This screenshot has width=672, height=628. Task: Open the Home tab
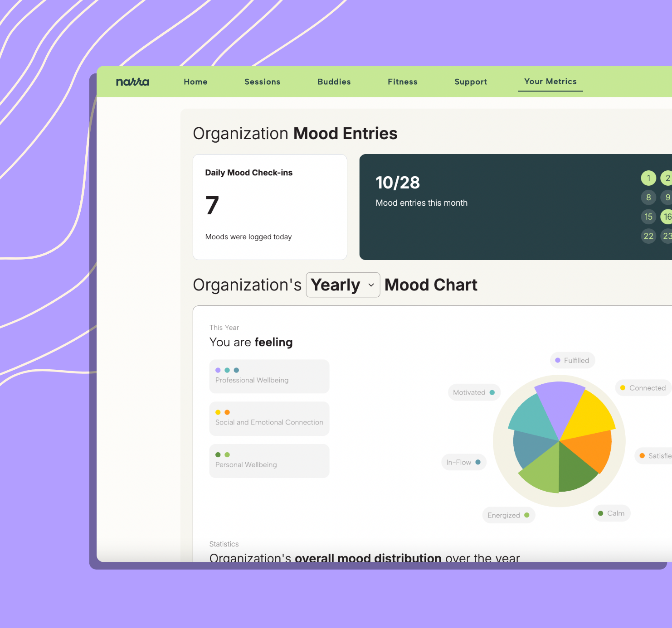pos(195,82)
